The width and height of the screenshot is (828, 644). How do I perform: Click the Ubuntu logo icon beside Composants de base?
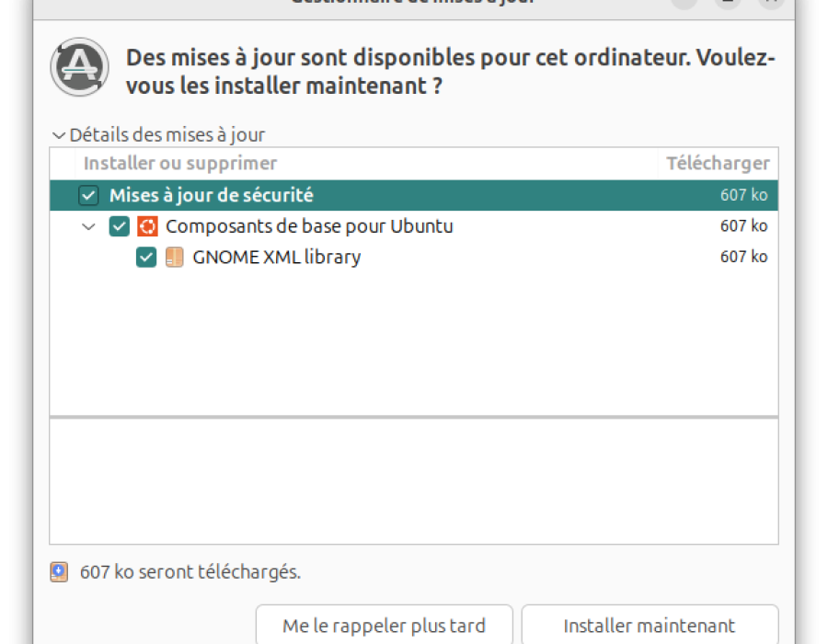coord(147,226)
